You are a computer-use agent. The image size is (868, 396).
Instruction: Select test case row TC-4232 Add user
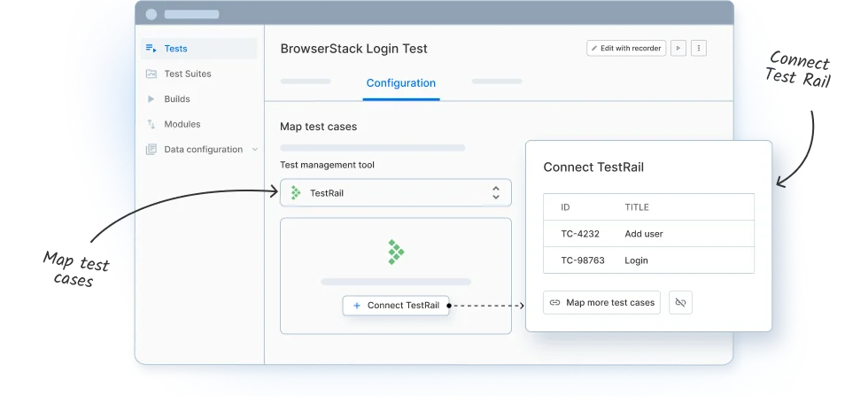648,234
